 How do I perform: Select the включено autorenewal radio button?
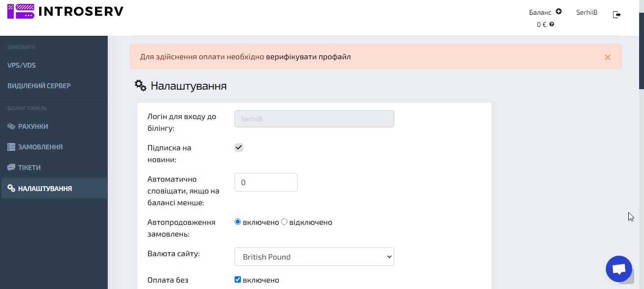click(238, 222)
